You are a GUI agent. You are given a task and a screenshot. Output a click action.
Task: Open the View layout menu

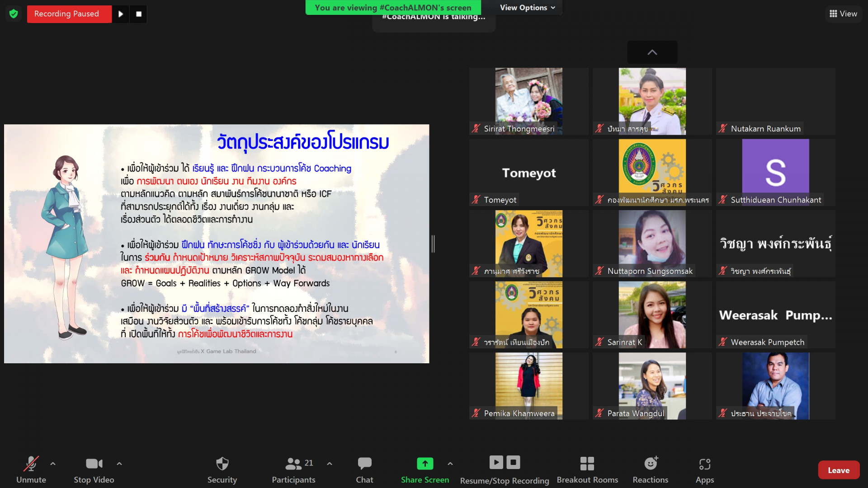pos(843,14)
